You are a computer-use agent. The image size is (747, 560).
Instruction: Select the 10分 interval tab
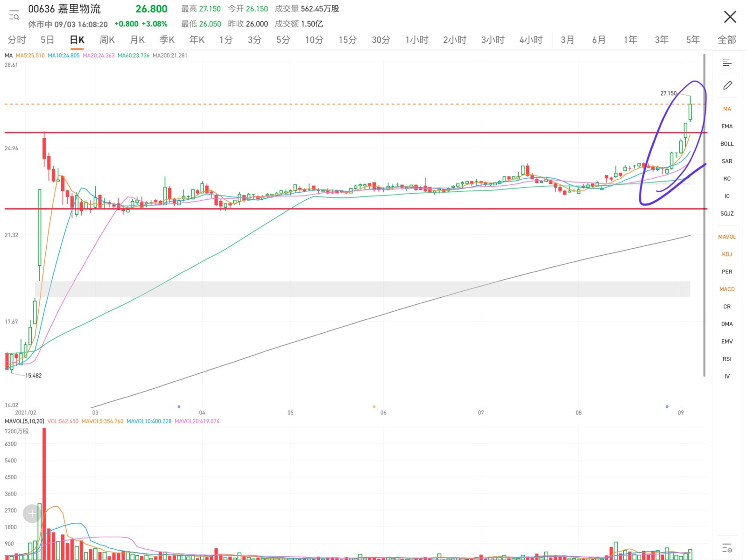tap(314, 40)
